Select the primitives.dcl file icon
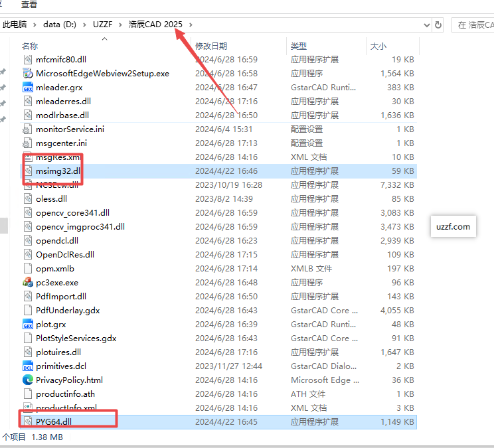Screen dimensions: 494x448 point(28,366)
